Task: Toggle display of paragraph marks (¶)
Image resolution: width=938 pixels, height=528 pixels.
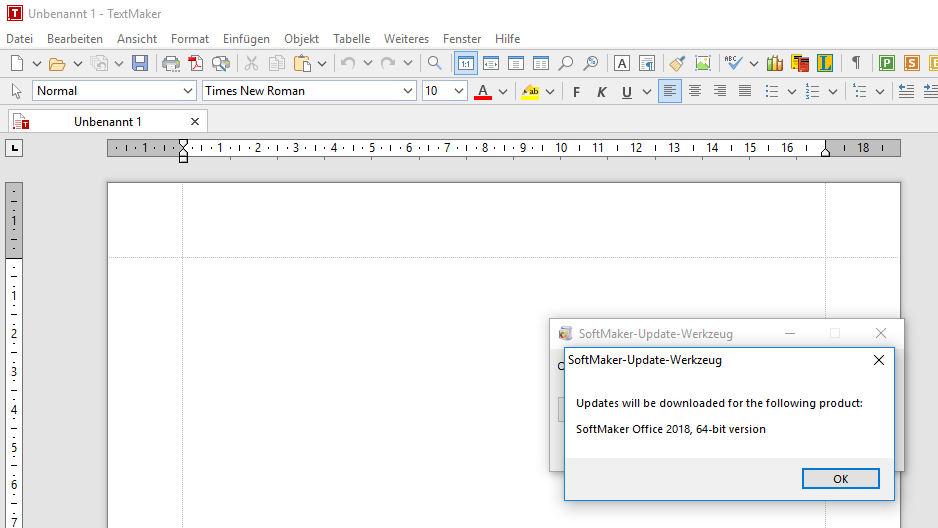Action: click(855, 63)
